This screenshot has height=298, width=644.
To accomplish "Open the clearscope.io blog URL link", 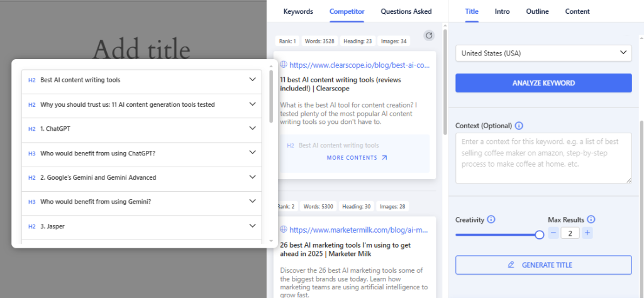I will click(359, 65).
